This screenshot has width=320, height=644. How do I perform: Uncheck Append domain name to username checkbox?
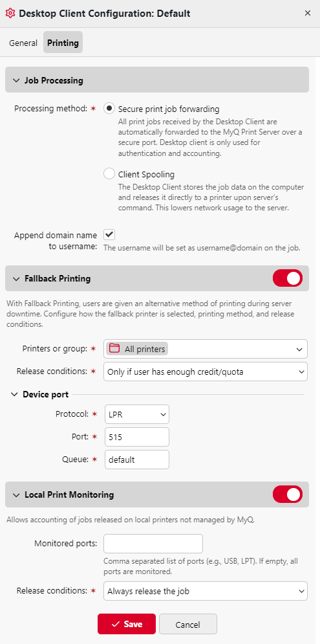pyautogui.click(x=109, y=235)
